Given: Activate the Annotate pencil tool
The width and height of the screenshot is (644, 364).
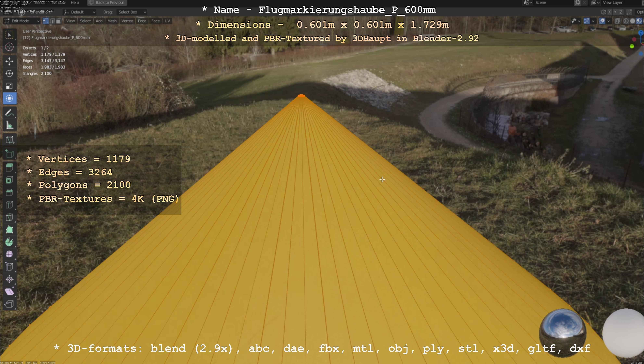Looking at the screenshot, I should tap(9, 113).
